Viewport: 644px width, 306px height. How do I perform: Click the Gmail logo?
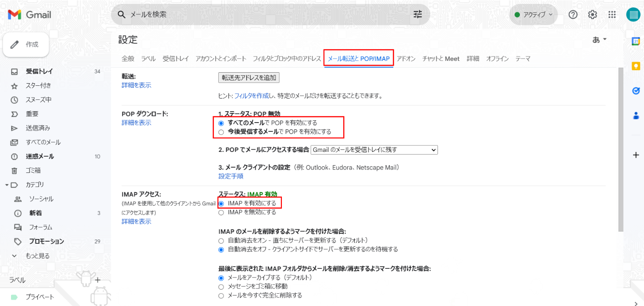(x=29, y=14)
